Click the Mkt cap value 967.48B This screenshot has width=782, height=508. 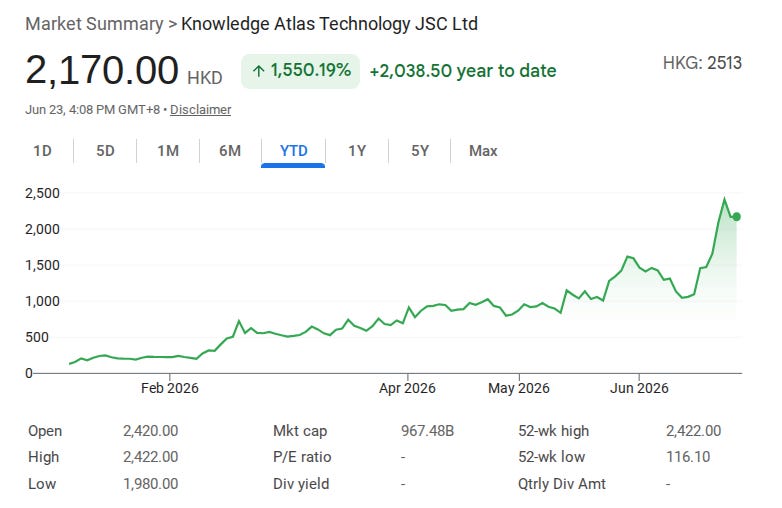(x=427, y=431)
